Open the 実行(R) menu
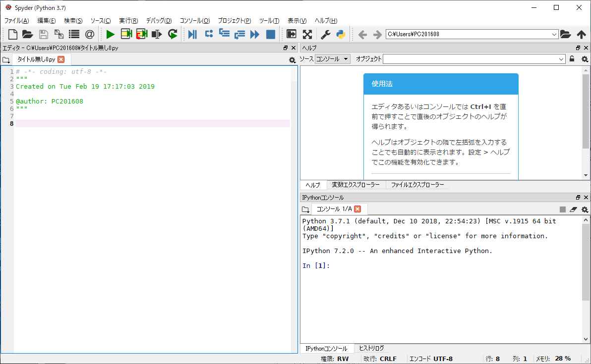The image size is (591, 364). (x=128, y=21)
